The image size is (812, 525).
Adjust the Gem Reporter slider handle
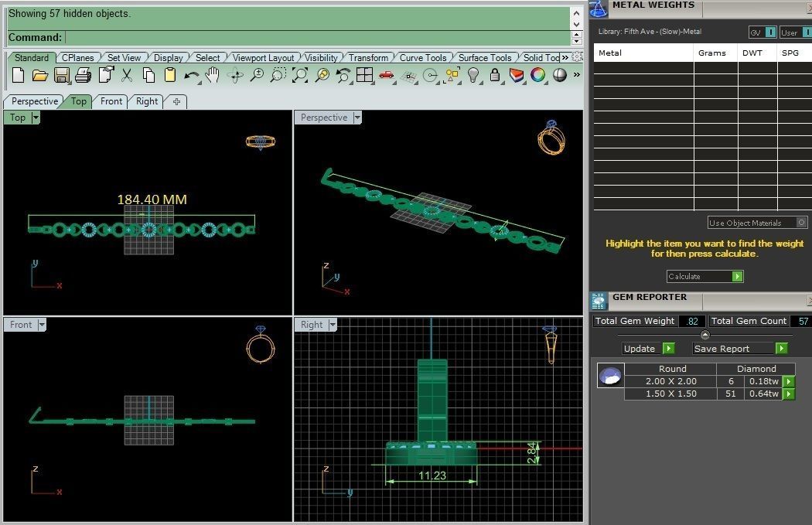[x=705, y=335]
